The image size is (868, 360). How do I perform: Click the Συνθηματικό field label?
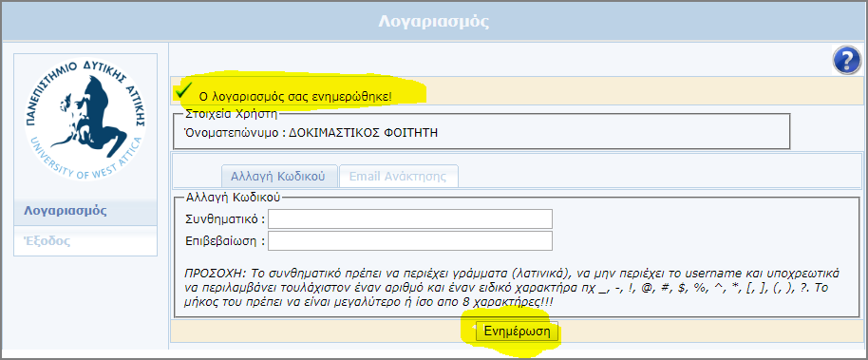point(225,218)
